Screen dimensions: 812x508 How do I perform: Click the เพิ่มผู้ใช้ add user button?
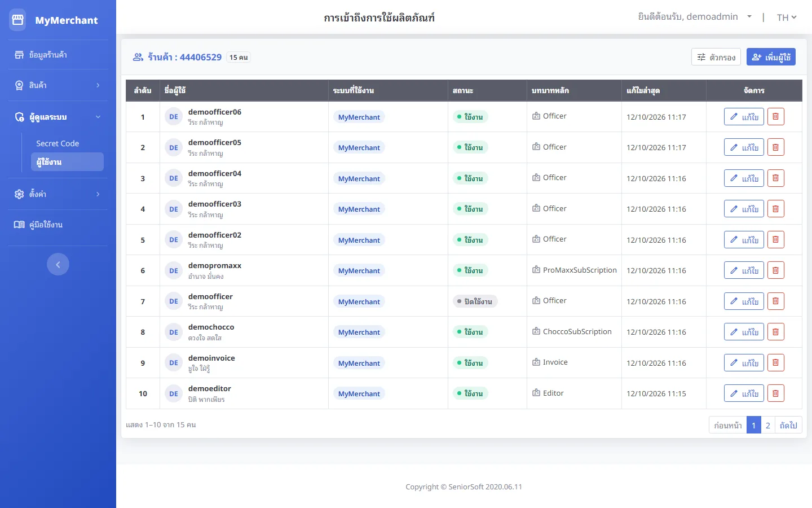point(771,57)
